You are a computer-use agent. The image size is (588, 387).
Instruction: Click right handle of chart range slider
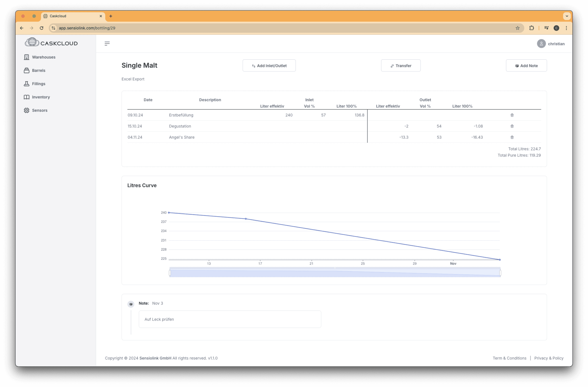[500, 273]
